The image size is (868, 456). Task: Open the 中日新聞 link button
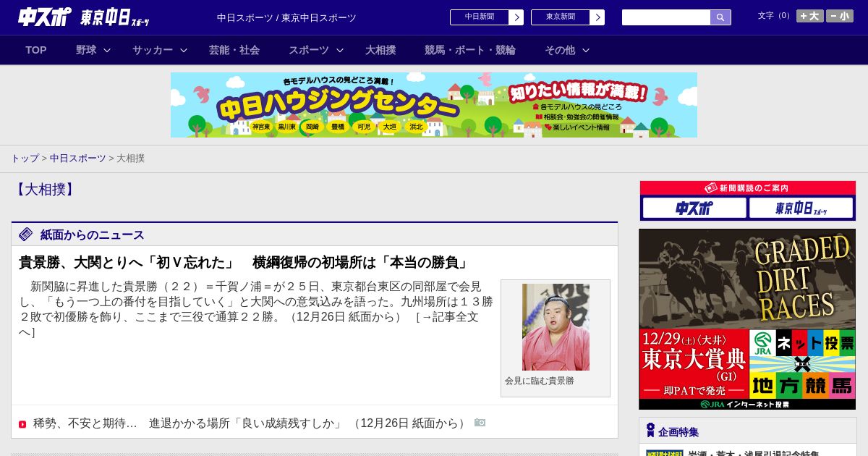coord(480,17)
